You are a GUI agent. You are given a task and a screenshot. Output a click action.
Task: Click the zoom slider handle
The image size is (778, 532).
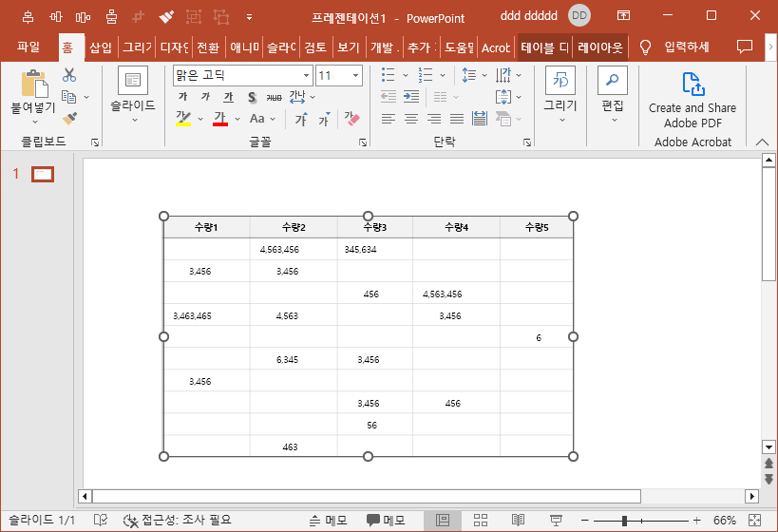pos(624,521)
